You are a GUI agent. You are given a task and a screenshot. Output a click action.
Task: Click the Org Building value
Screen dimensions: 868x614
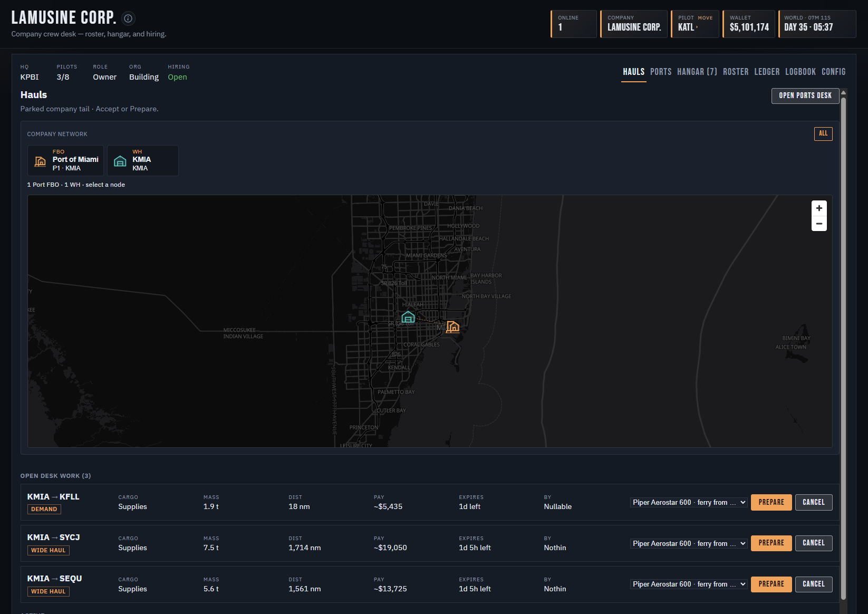(x=144, y=77)
